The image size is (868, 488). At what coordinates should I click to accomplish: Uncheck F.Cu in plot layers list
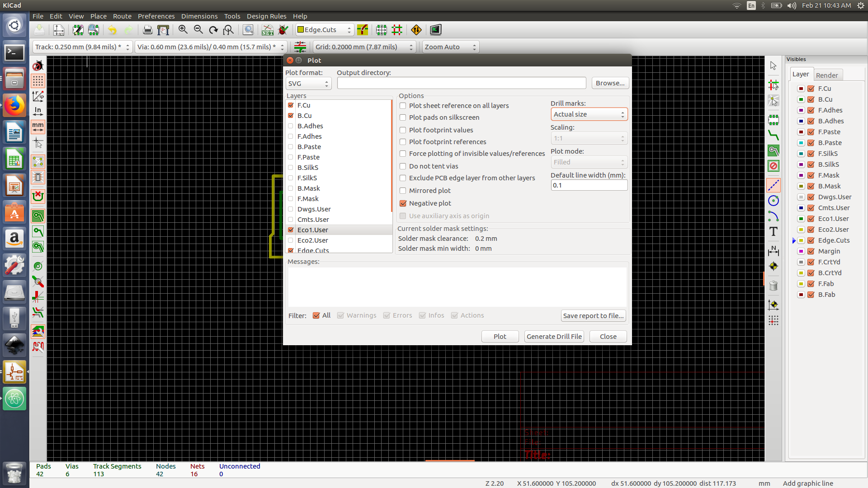(x=291, y=105)
